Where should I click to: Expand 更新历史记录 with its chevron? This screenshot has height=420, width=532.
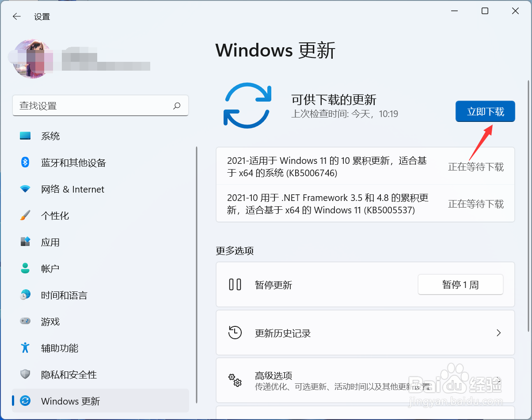[498, 333]
